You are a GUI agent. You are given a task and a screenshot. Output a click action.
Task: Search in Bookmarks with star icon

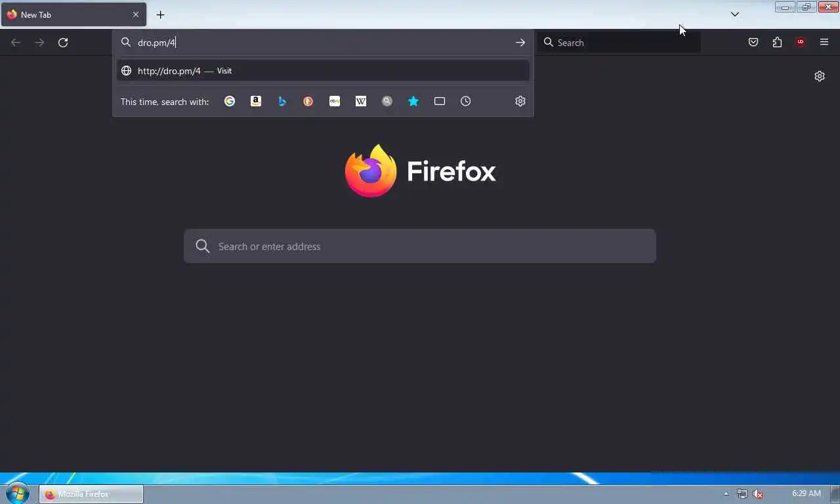(x=413, y=101)
